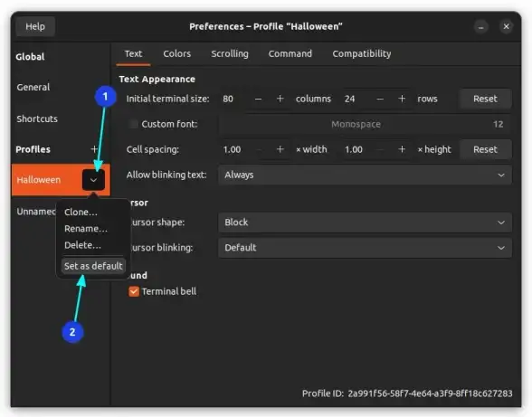Open the Cursor blinking dropdown
The height and width of the screenshot is (417, 532).
[366, 248]
